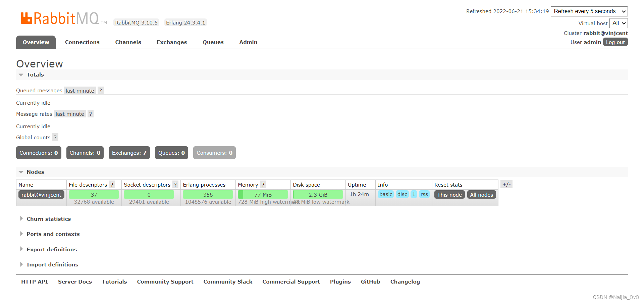
Task: Click the Memory 77 MiB usage bar
Action: 263,195
